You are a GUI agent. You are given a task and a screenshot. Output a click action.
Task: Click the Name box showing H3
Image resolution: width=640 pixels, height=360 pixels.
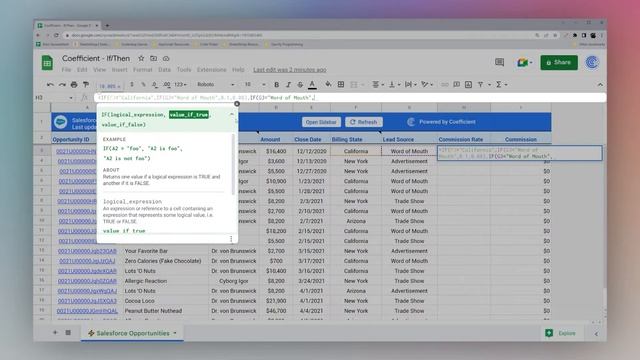coord(53,98)
